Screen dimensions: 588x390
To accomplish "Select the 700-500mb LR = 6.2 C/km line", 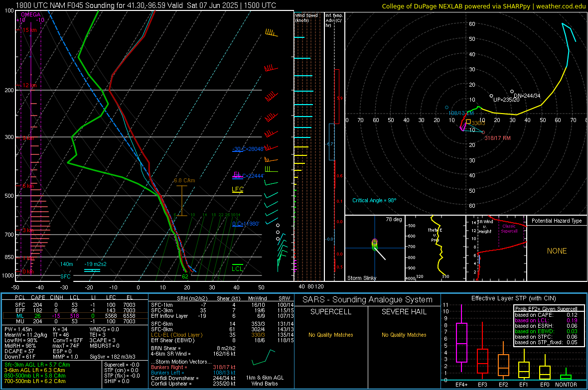I will [x=35, y=381].
